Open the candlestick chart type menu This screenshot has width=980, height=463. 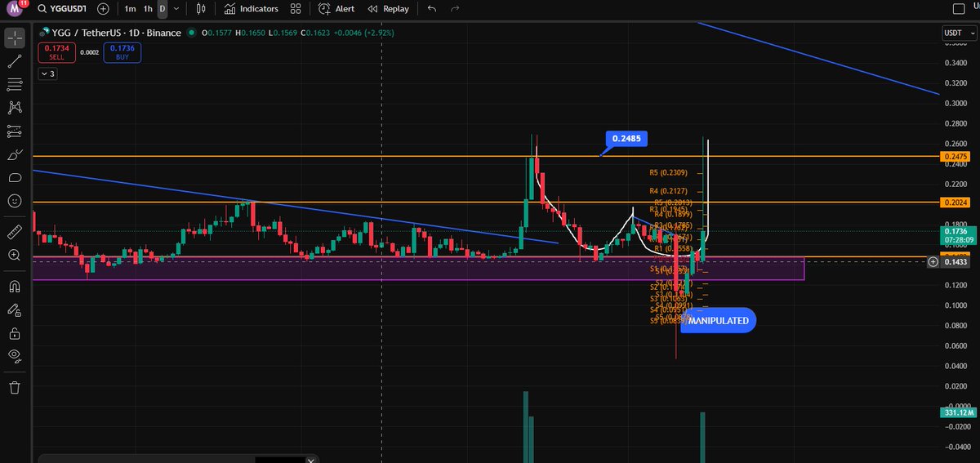click(201, 9)
